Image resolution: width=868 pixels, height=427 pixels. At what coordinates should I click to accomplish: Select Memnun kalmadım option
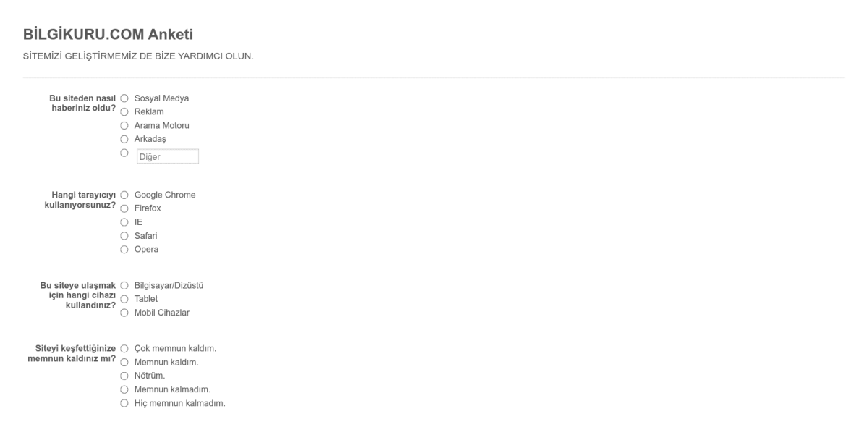click(x=124, y=389)
